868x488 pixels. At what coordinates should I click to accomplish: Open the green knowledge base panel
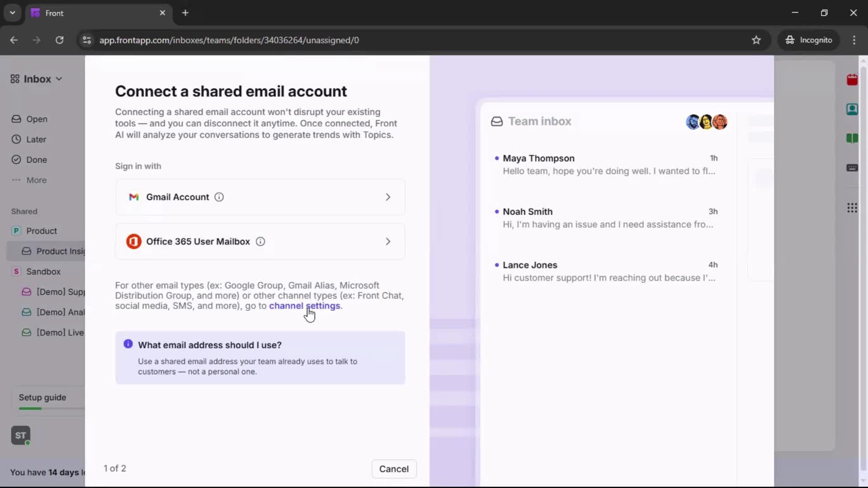853,138
